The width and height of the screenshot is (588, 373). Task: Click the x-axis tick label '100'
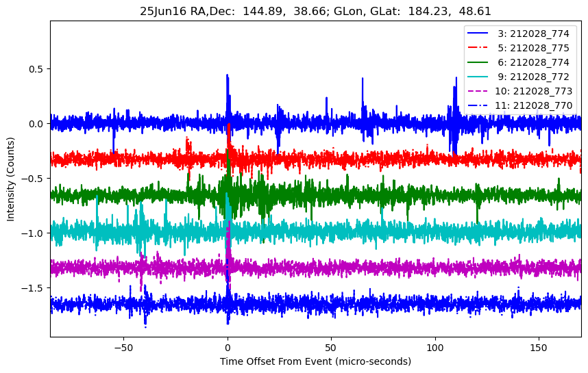pyautogui.click(x=435, y=348)
